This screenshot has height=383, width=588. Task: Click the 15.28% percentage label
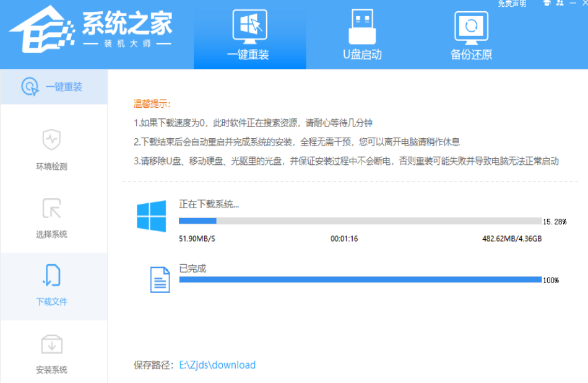(555, 221)
